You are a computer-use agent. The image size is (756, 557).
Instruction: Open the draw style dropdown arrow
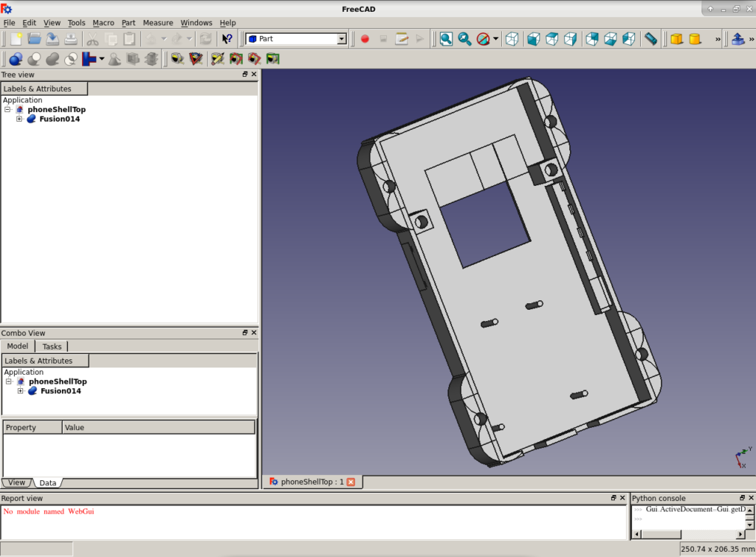coord(496,39)
